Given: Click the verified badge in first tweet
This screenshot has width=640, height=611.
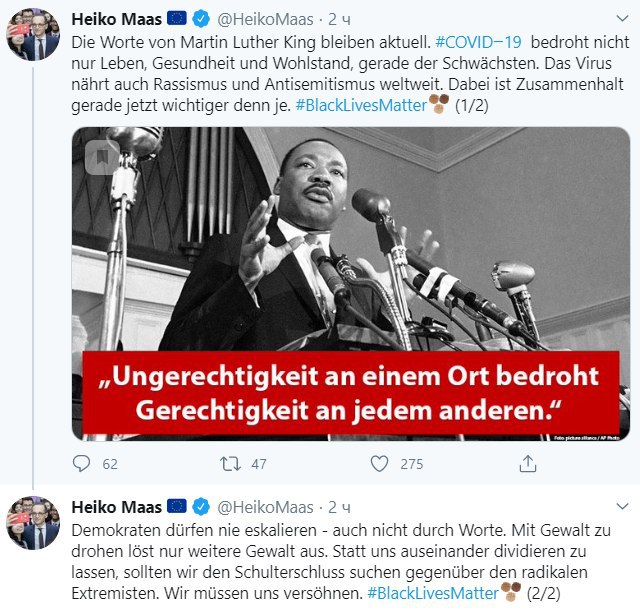Looking at the screenshot, I should coord(201,19).
